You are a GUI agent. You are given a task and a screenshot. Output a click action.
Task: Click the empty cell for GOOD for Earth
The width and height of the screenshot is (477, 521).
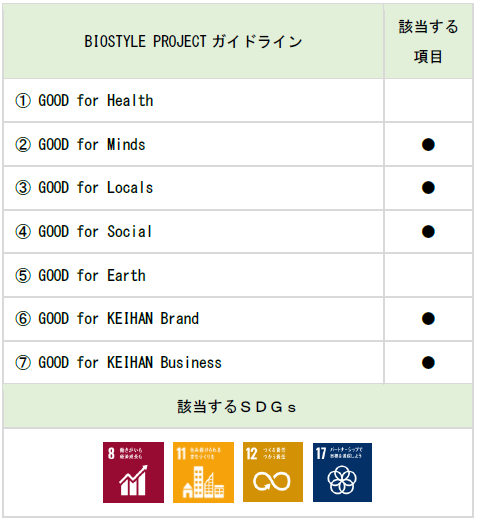pos(428,276)
